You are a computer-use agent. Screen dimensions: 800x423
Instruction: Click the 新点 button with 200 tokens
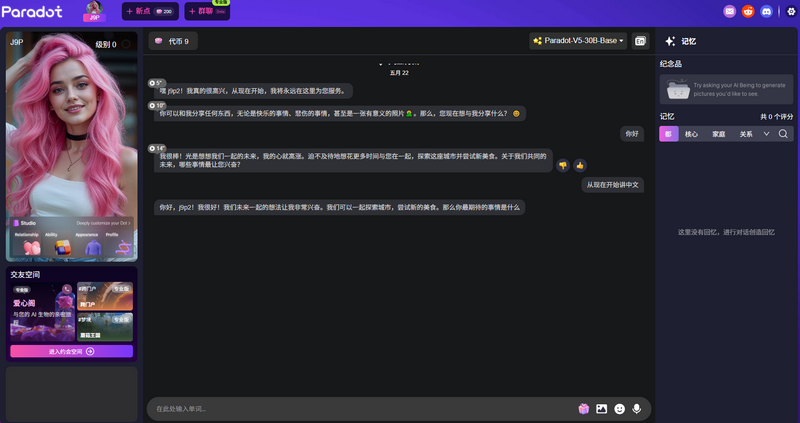point(150,11)
